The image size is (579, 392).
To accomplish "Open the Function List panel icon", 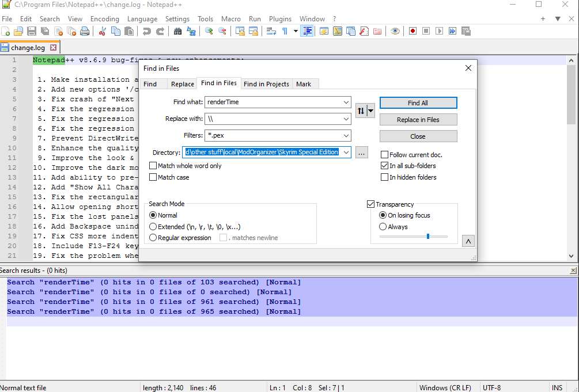I will [x=364, y=32].
